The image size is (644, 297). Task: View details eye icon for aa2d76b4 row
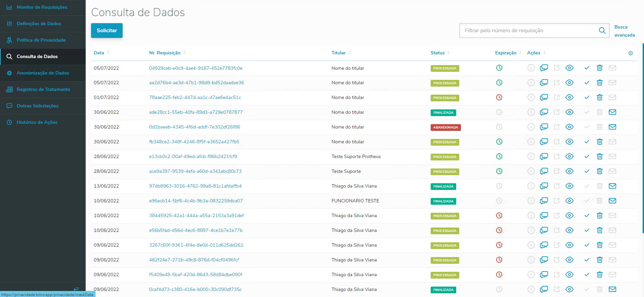coord(569,83)
